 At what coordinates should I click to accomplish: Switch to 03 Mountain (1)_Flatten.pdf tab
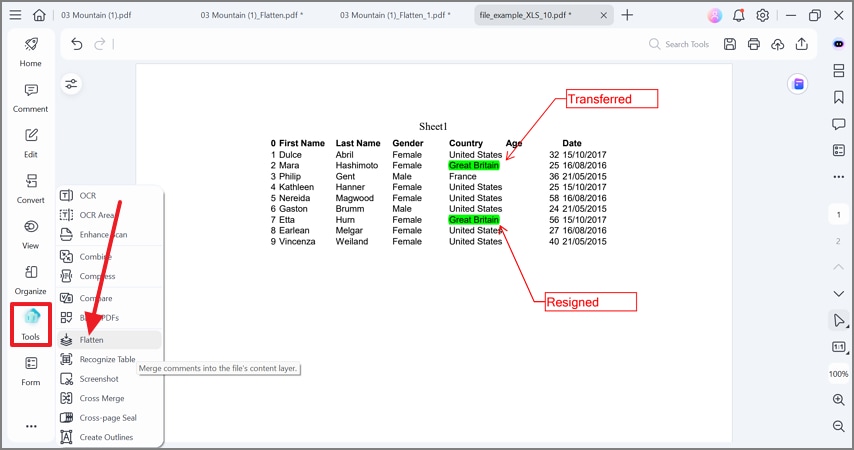[x=252, y=15]
